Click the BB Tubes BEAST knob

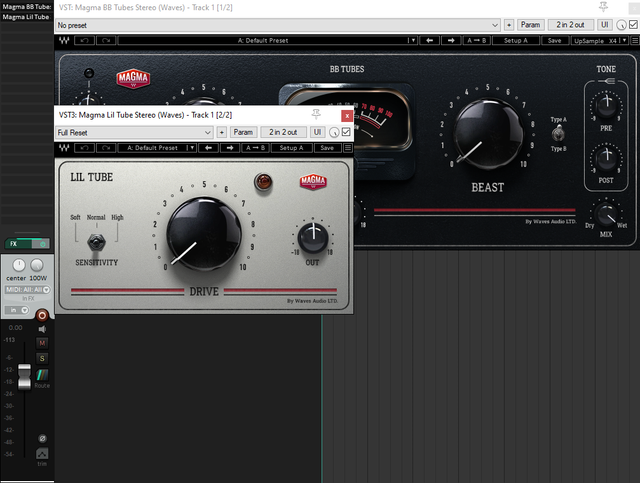click(x=489, y=134)
